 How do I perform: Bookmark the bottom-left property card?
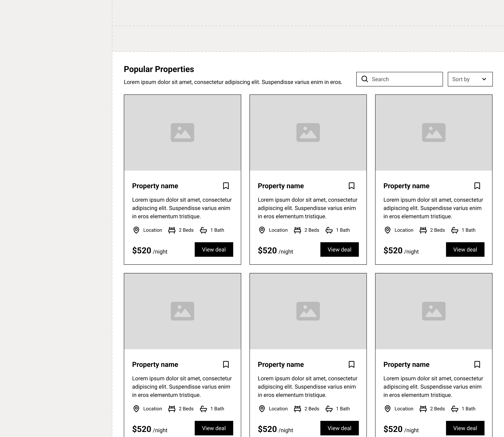click(x=226, y=364)
